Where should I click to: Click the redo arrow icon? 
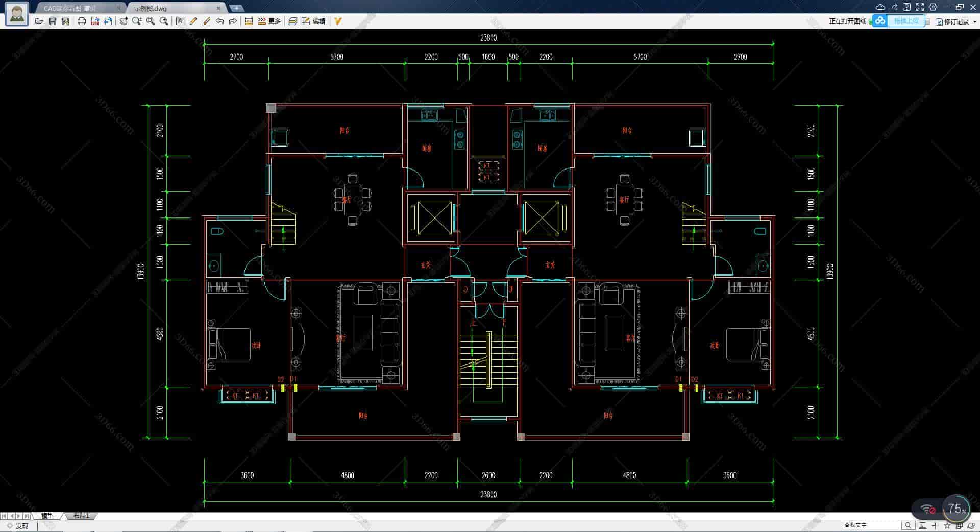(233, 21)
